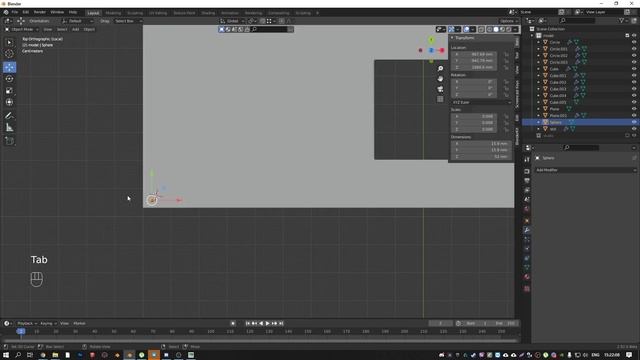Toggle X-ray mode in the viewport header

click(x=481, y=29)
